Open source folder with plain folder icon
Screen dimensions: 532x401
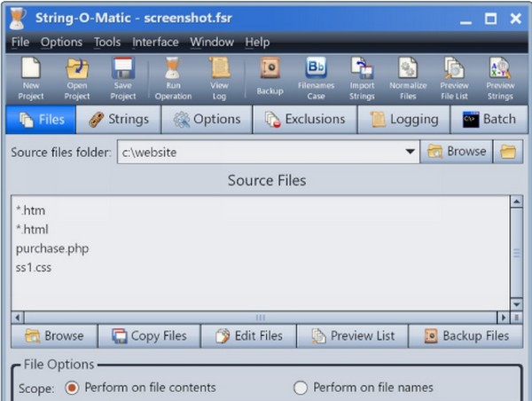[508, 152]
